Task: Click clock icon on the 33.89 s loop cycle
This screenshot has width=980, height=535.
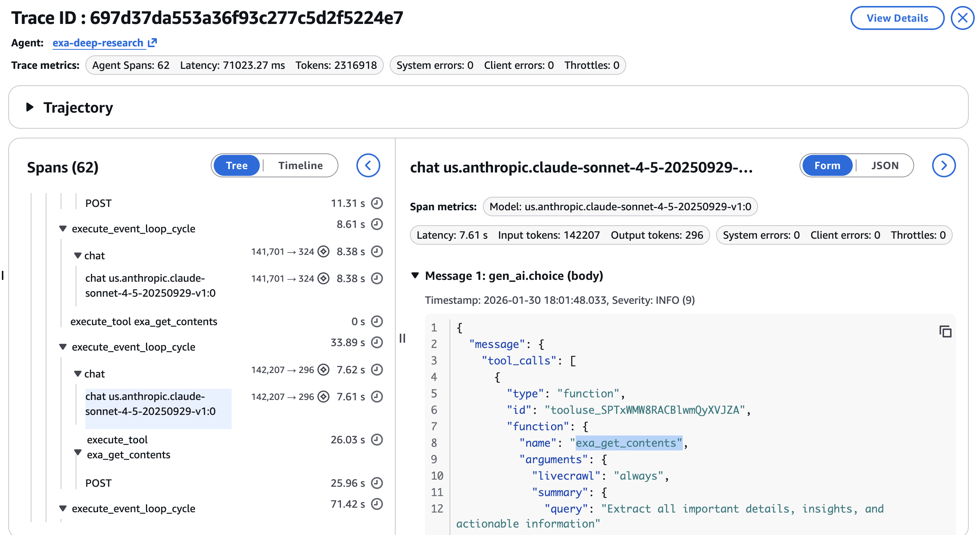Action: (x=377, y=342)
